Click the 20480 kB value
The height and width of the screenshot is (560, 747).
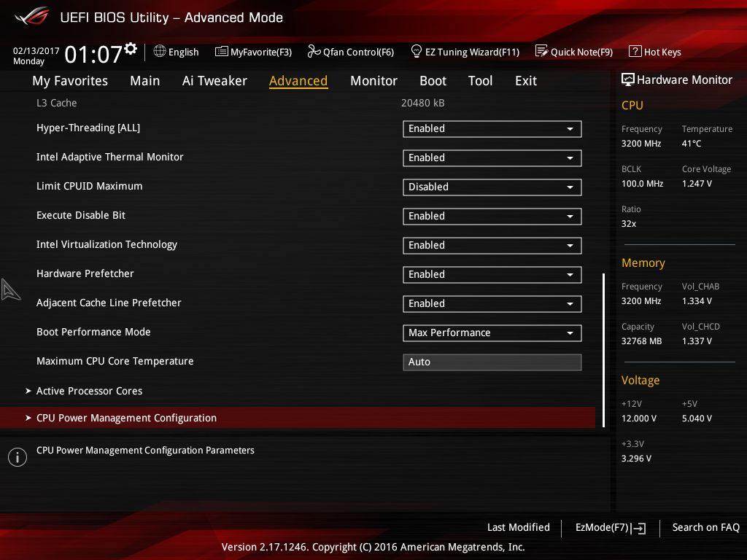pyautogui.click(x=422, y=103)
